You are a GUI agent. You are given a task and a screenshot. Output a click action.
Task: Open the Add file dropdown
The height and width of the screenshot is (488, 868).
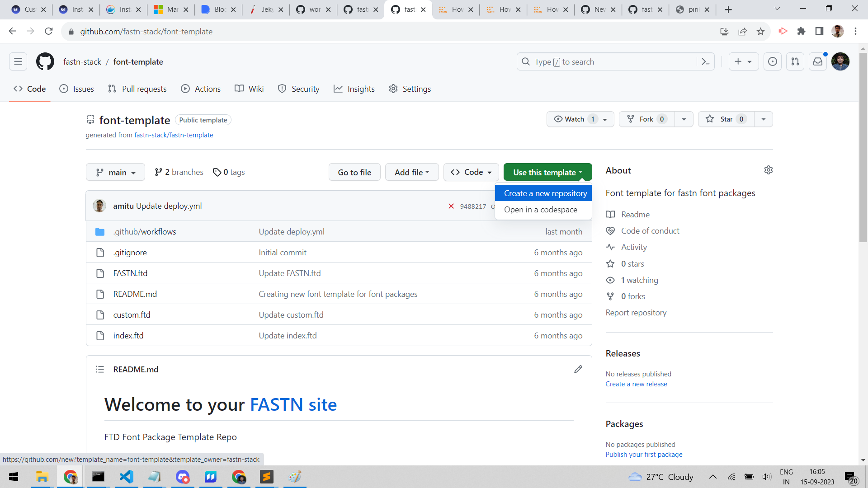click(412, 172)
